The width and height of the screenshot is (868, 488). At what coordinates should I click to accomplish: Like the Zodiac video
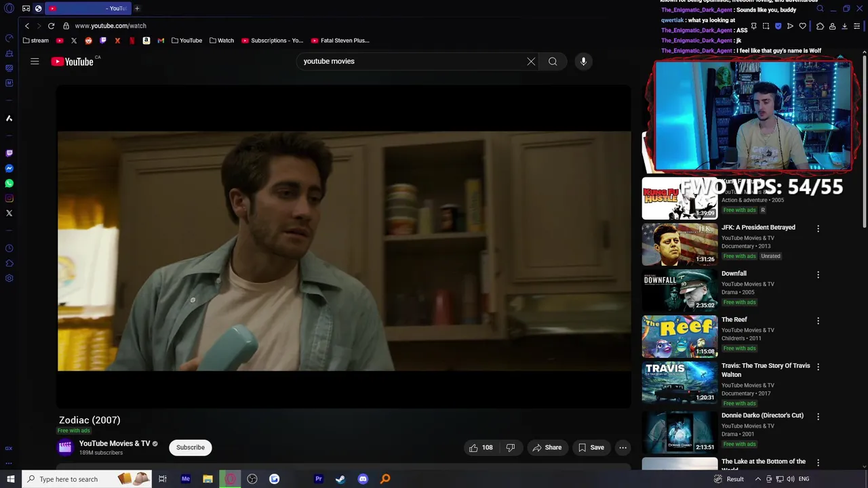(x=481, y=447)
